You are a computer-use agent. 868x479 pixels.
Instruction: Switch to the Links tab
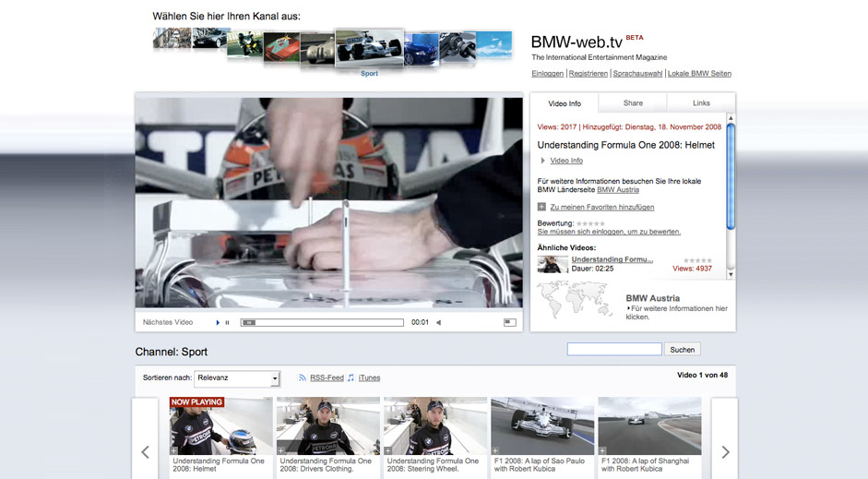701,103
